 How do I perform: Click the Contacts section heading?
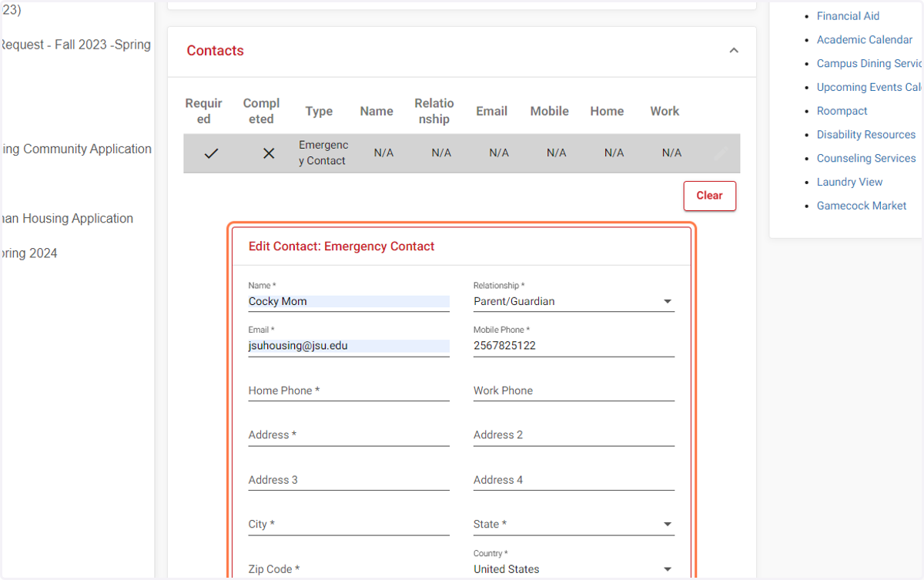coord(215,51)
